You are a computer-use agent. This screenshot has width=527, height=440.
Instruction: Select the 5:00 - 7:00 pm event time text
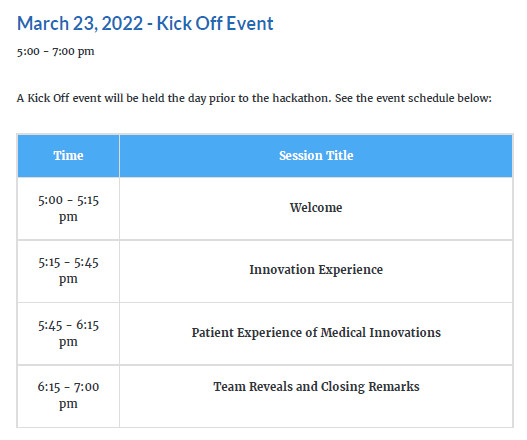(55, 51)
